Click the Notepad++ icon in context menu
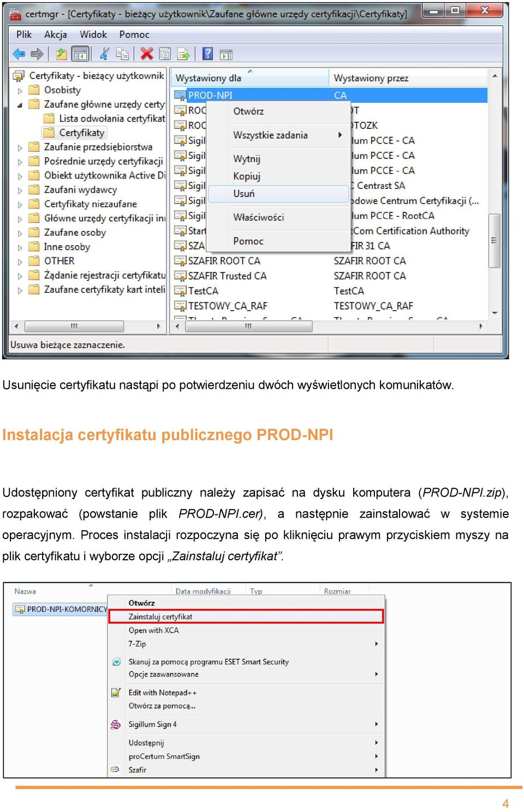Screen dimensions: 524x812 pos(116,692)
